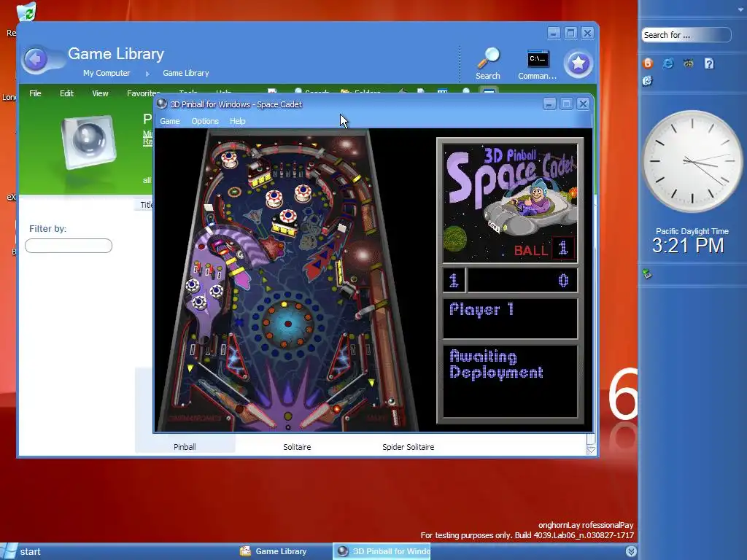Click the views toolbar icon in Game Library
This screenshot has height=560, width=747.
pos(442,92)
